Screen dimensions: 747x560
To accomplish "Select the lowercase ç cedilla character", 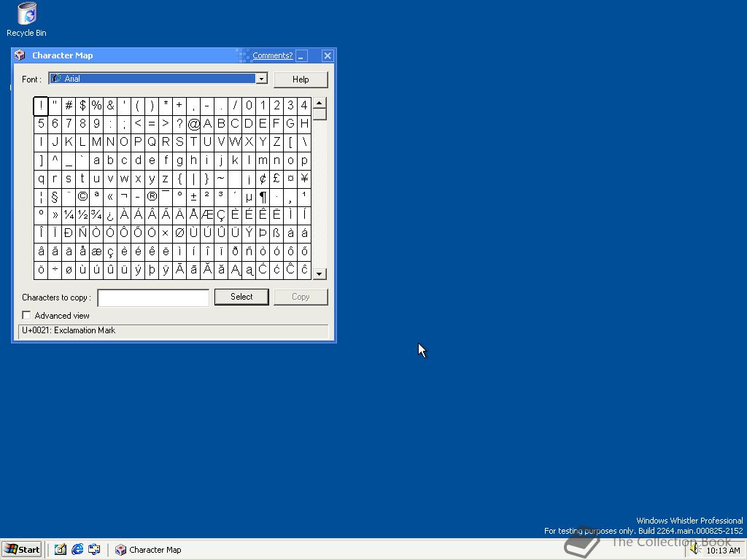I will [x=111, y=252].
